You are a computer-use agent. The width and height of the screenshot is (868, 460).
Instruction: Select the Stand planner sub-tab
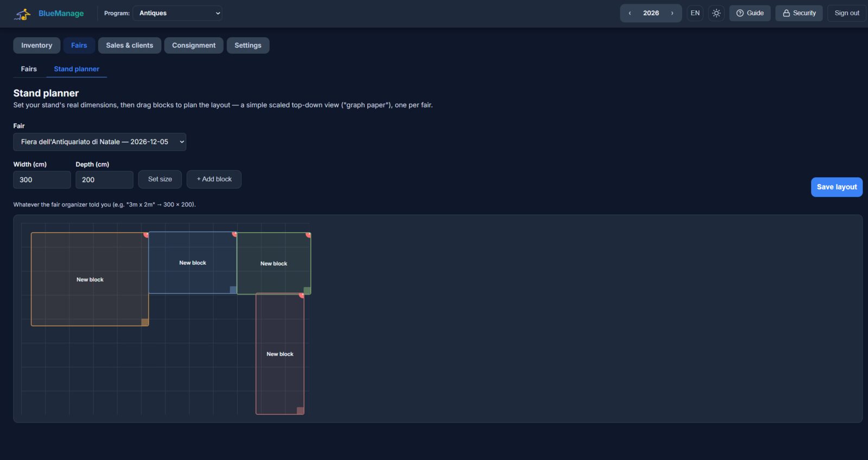point(76,69)
